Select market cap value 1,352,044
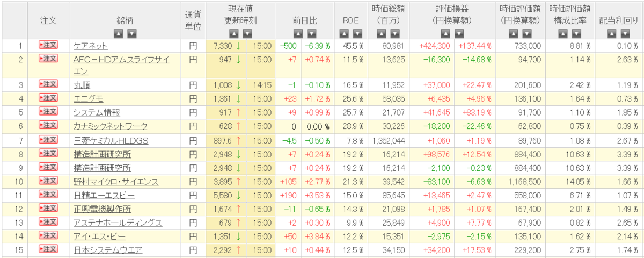Image resolution: width=644 pixels, height=258 pixels. [389, 140]
